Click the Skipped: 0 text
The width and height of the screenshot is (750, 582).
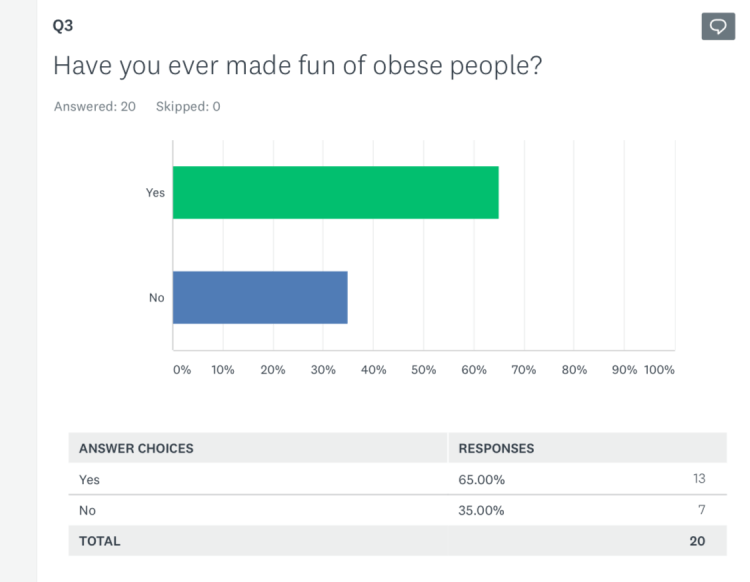(188, 107)
